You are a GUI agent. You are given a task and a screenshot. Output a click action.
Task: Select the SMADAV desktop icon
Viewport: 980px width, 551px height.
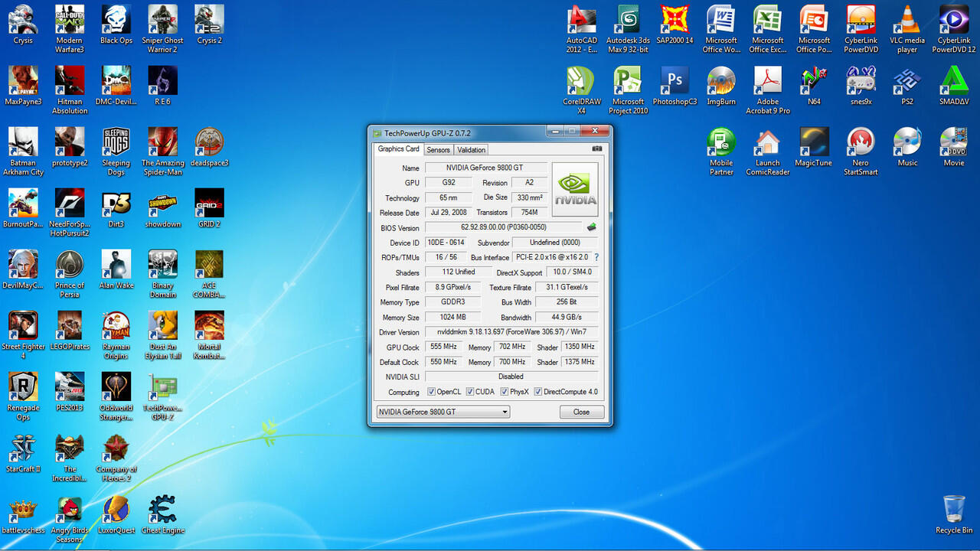pyautogui.click(x=954, y=86)
